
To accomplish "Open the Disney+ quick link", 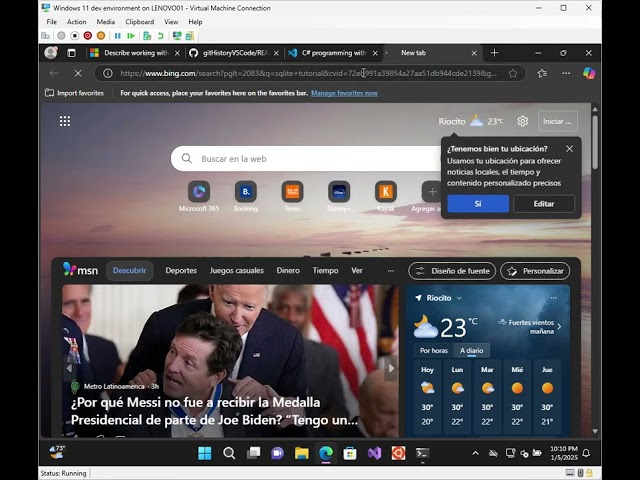I will pyautogui.click(x=339, y=192).
